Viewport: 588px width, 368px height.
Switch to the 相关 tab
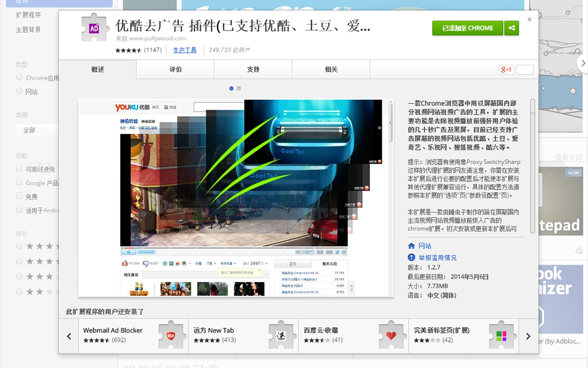click(331, 69)
